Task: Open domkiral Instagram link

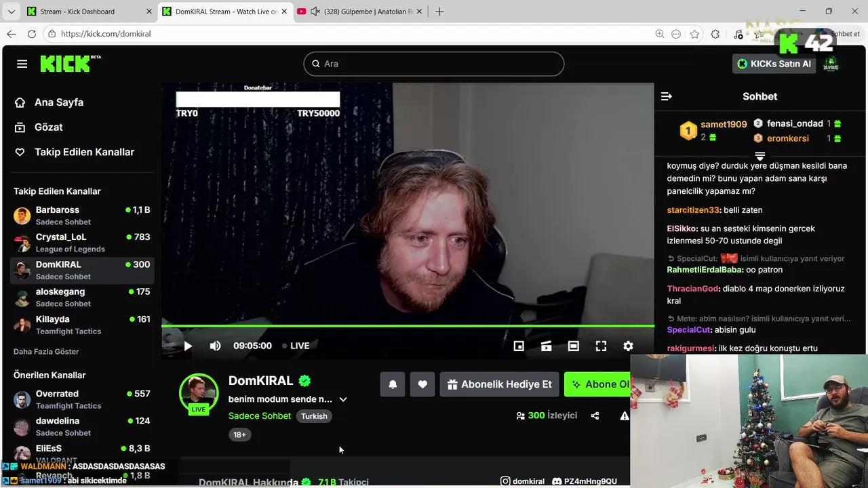Action: (522, 481)
